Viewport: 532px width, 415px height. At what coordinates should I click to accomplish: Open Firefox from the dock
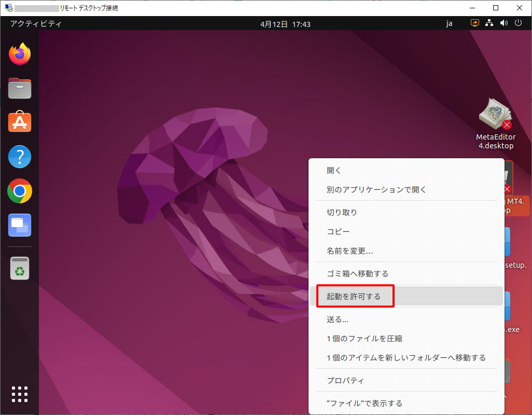click(x=20, y=54)
